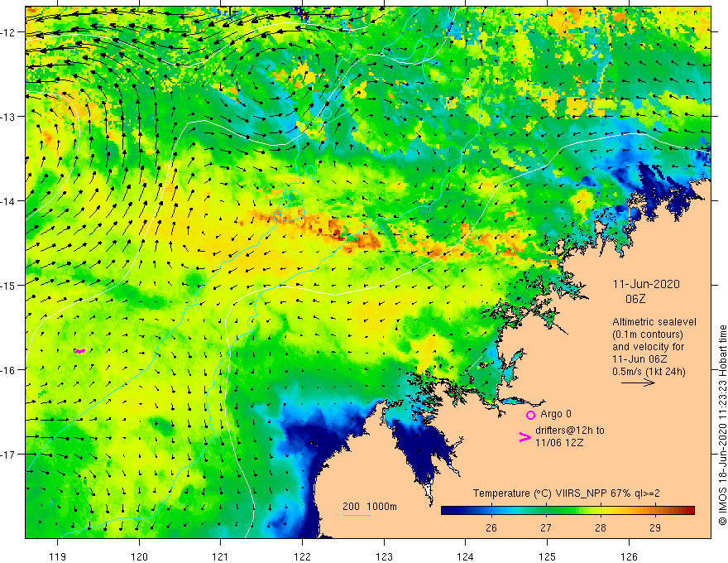
Task: Click the longitude axis label 124
Action: pos(465,556)
